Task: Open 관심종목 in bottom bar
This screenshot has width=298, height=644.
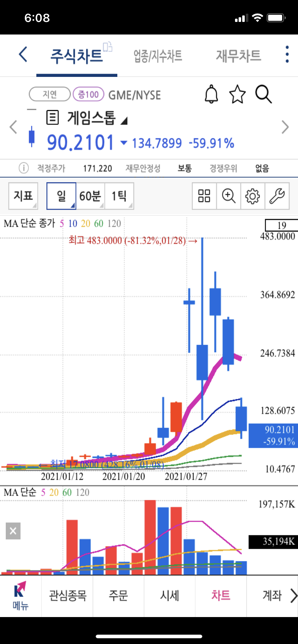Action: tap(68, 595)
